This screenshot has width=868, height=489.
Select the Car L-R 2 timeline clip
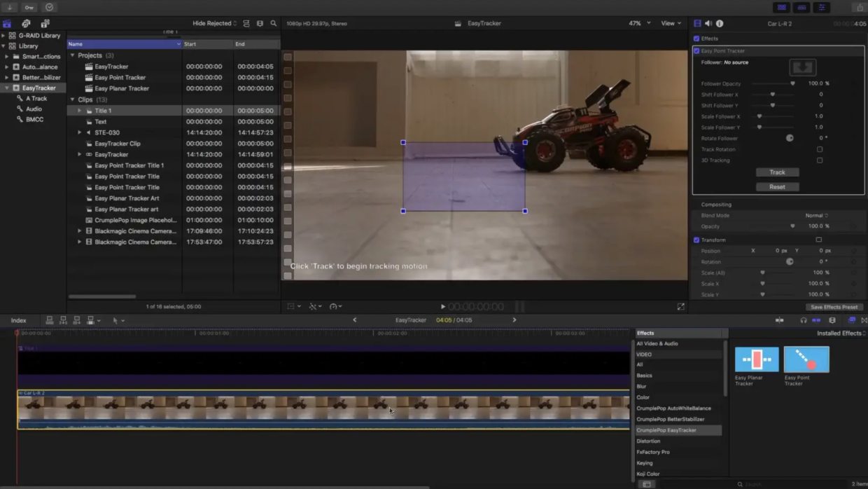tap(323, 409)
